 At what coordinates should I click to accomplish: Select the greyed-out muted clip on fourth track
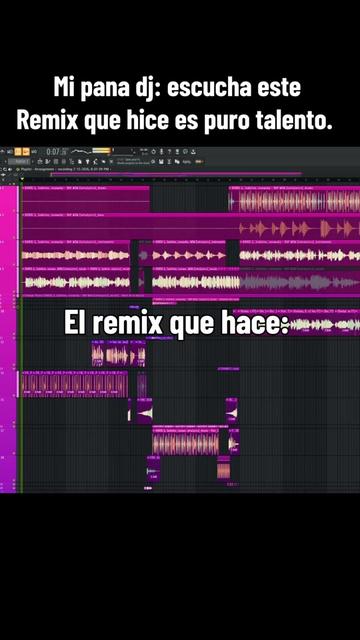point(300,280)
